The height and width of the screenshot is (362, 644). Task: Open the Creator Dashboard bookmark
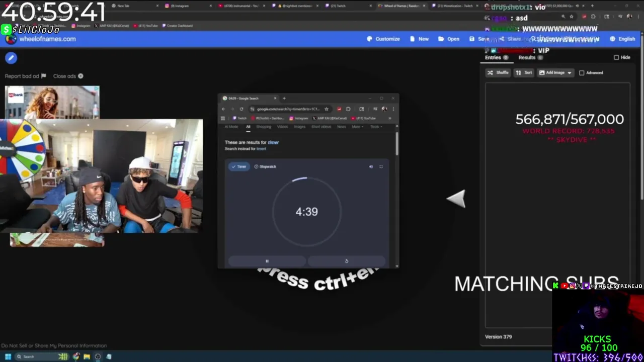tap(177, 26)
